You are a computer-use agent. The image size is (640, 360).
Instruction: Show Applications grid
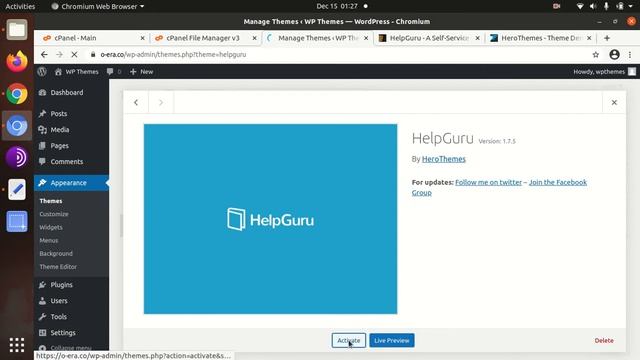17,345
